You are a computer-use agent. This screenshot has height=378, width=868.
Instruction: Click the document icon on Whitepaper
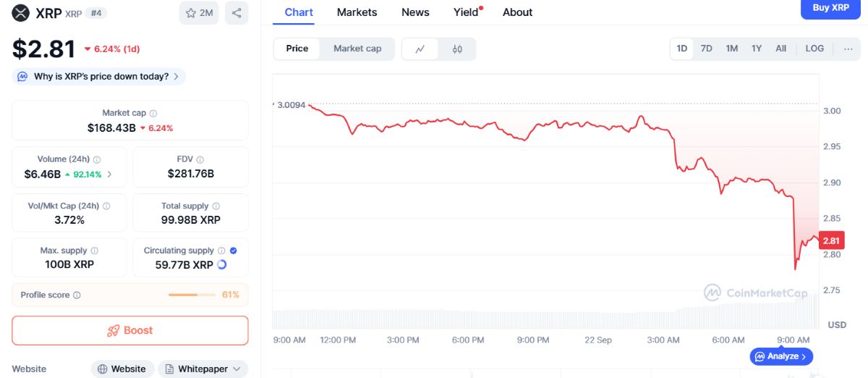pos(169,369)
